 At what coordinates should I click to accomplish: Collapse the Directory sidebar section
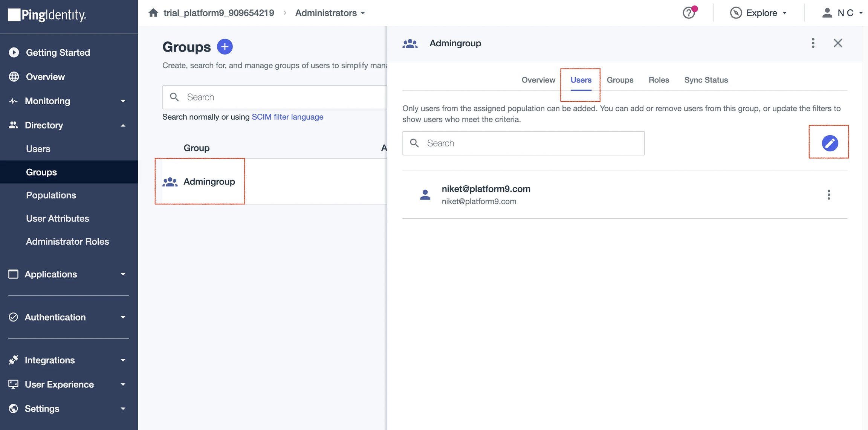pos(68,125)
